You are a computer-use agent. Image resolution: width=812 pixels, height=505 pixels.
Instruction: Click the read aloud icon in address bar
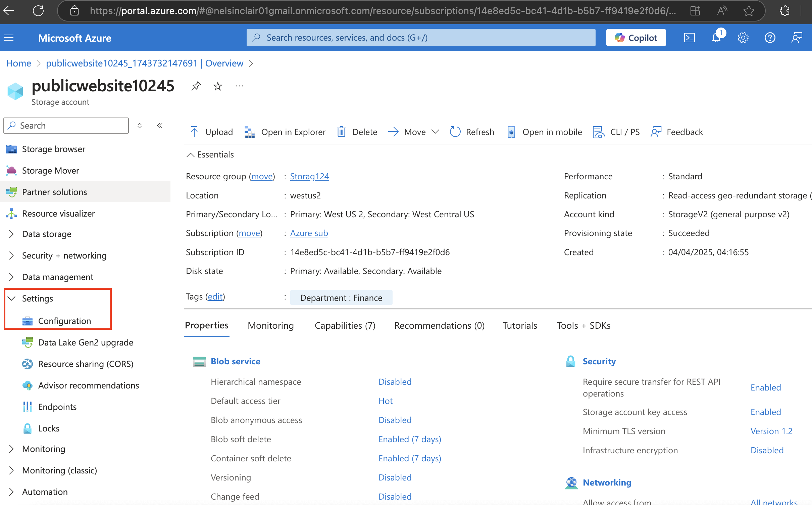[722, 11]
